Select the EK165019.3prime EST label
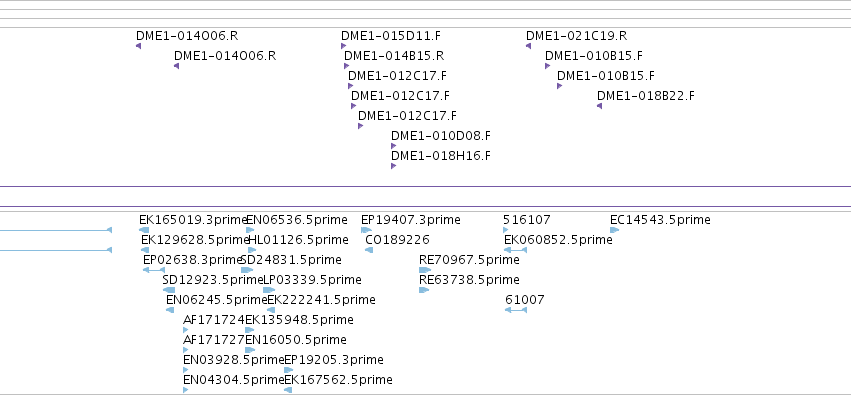This screenshot has width=851, height=395. [x=193, y=220]
